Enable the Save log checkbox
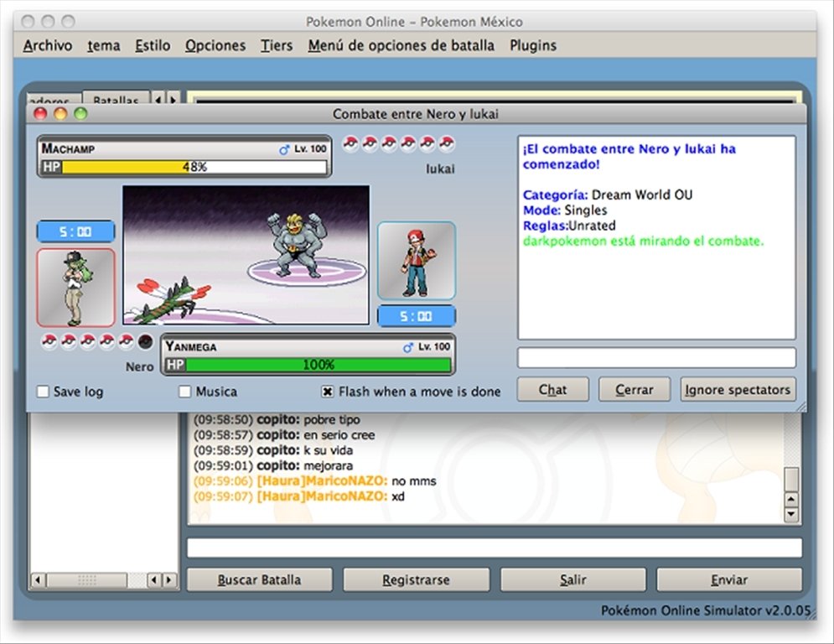Viewport: 834px width, 644px height. tap(43, 392)
